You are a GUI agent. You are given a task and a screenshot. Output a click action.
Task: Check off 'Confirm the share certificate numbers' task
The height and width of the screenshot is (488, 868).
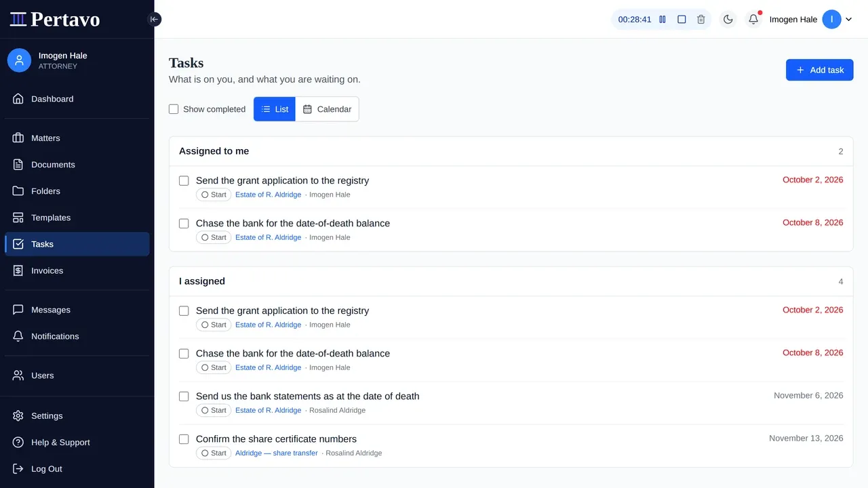point(184,439)
